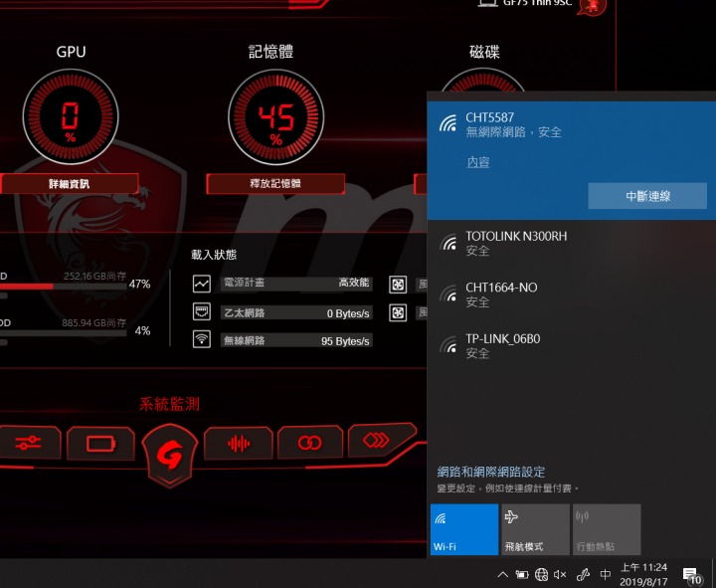Click the 乙太網路 0 Bytes/s row
This screenshot has height=588, width=716.
[296, 312]
